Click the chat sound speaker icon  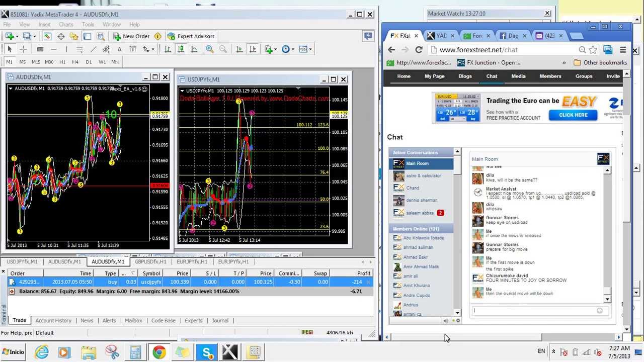446,321
